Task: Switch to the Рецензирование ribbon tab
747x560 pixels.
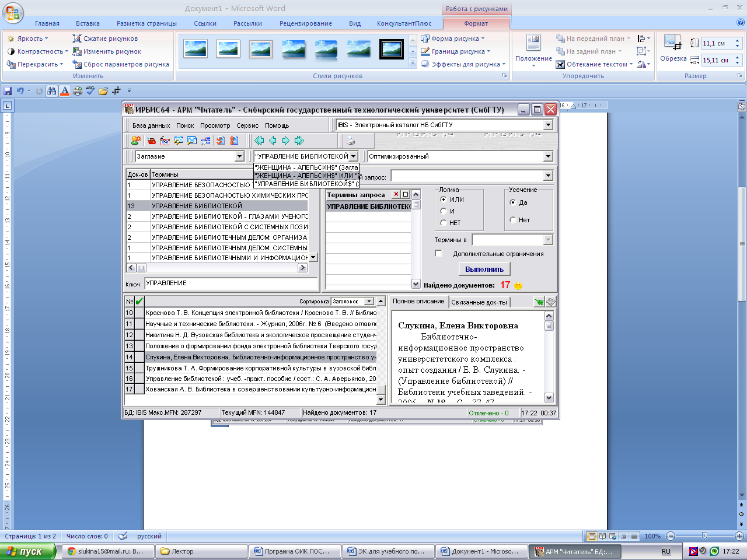Action: point(306,23)
